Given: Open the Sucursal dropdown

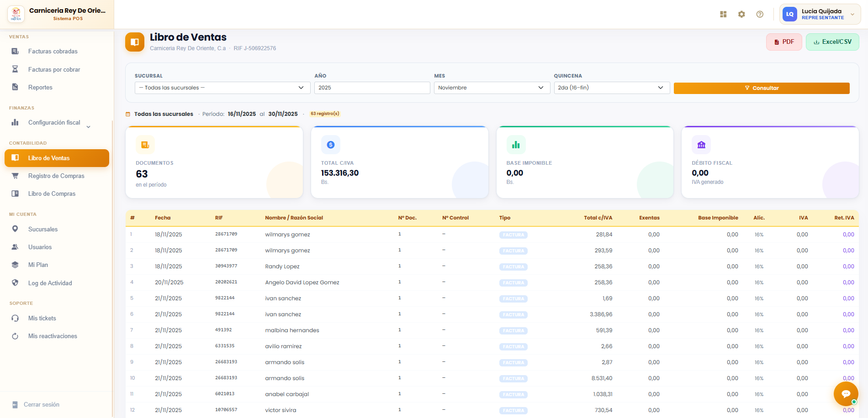Looking at the screenshot, I should pyautogui.click(x=222, y=88).
